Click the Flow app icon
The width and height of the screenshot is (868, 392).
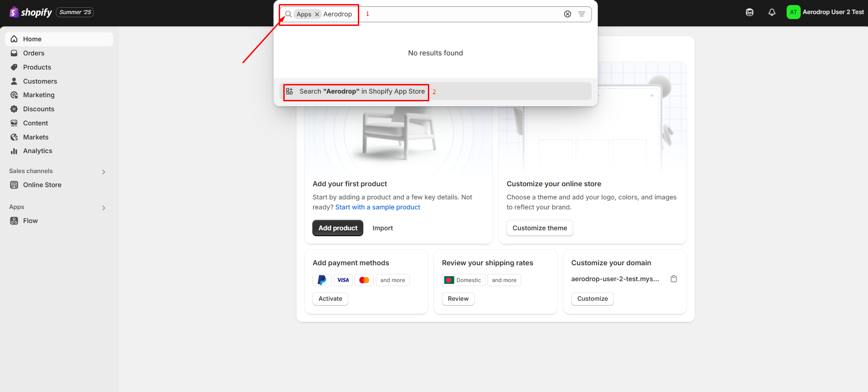tap(14, 221)
